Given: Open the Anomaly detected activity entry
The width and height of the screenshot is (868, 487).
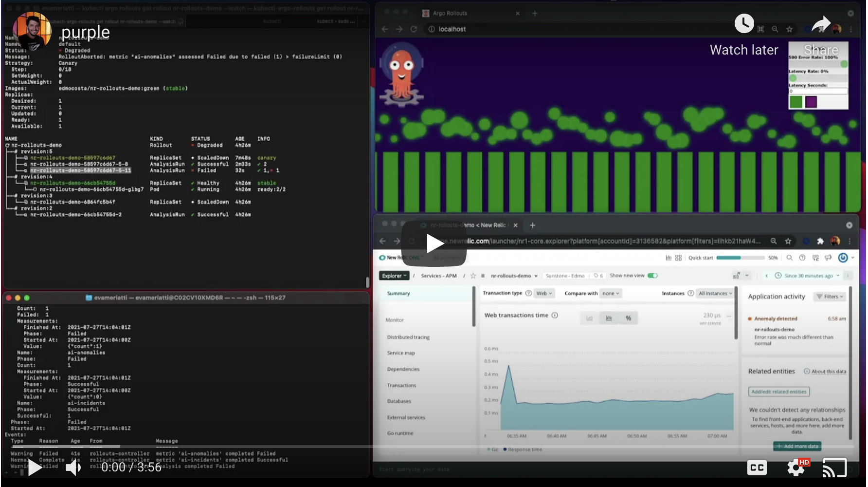Looking at the screenshot, I should click(797, 331).
